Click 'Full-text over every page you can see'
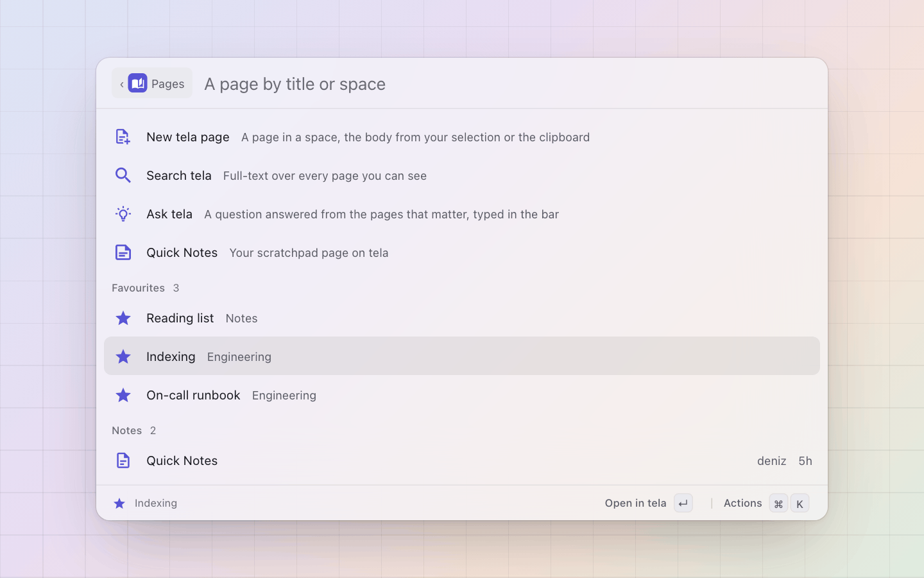Image resolution: width=924 pixels, height=578 pixels. coord(325,176)
